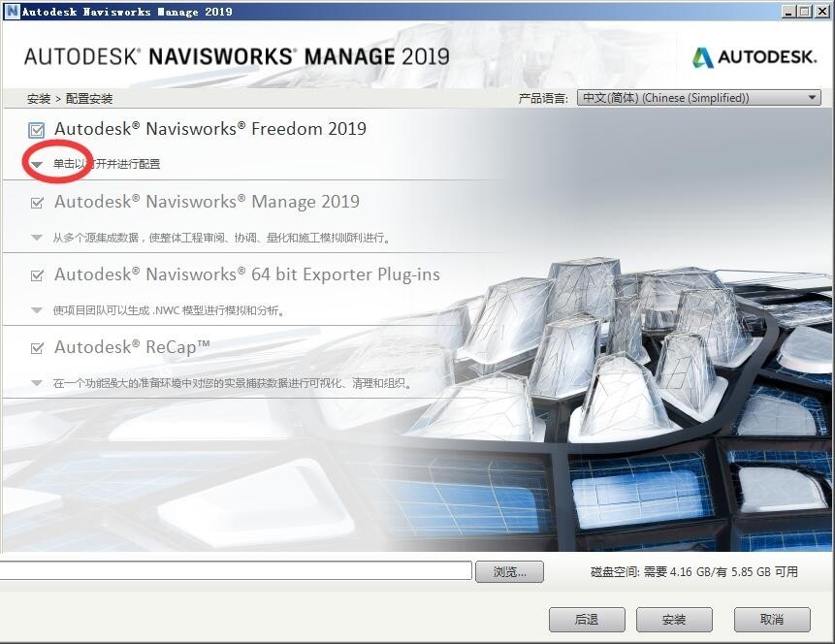Click the 后退 back button

(x=587, y=620)
